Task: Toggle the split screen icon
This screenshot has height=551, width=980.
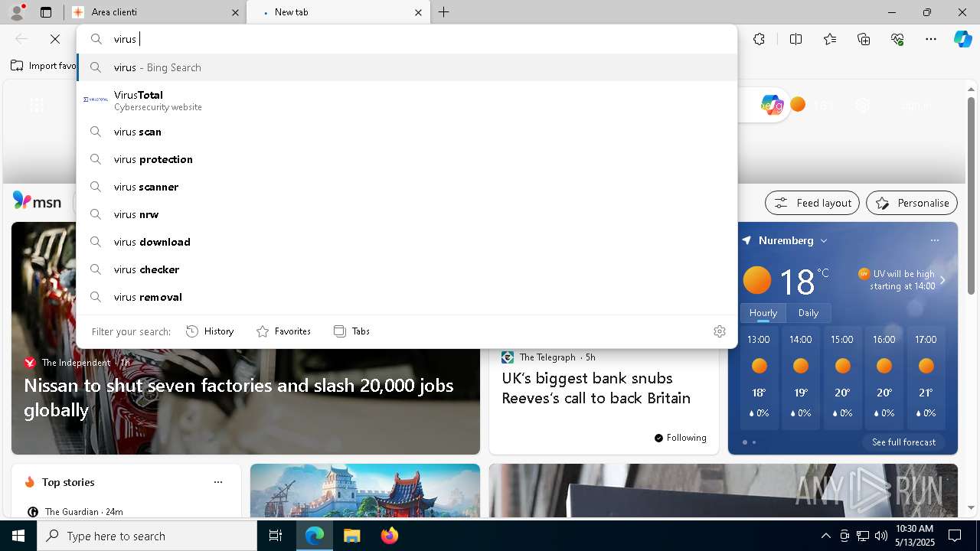Action: [795, 39]
